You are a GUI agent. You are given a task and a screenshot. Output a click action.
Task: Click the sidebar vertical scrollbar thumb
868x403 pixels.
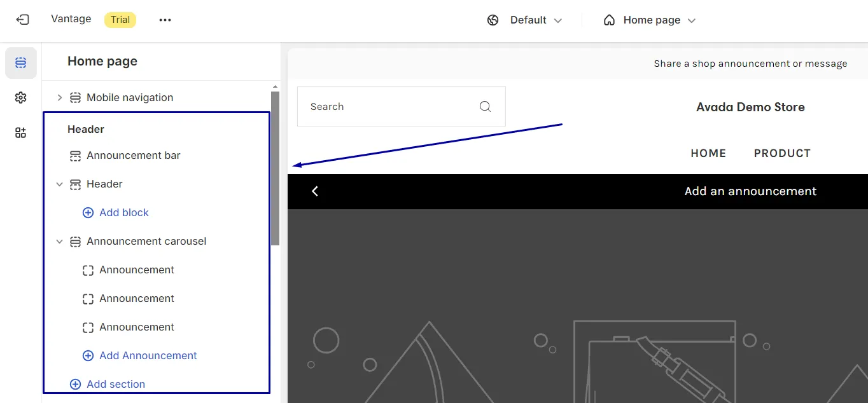(276, 168)
